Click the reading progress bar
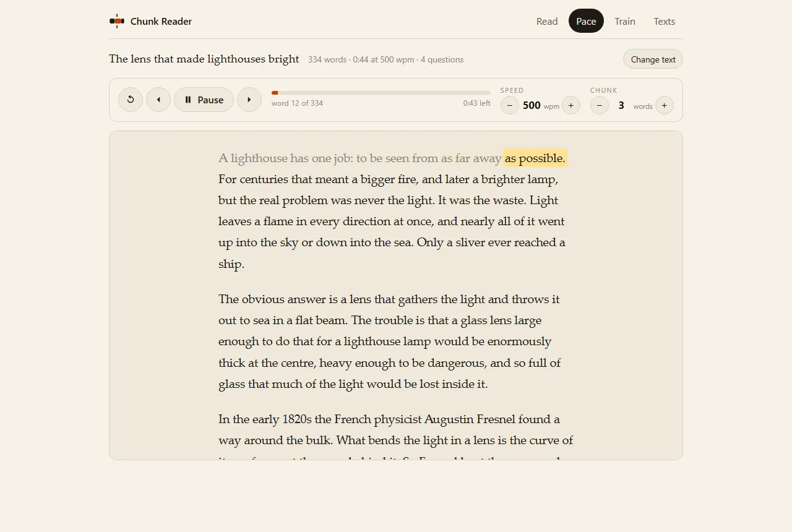Image resolution: width=792 pixels, height=532 pixels. [381, 93]
